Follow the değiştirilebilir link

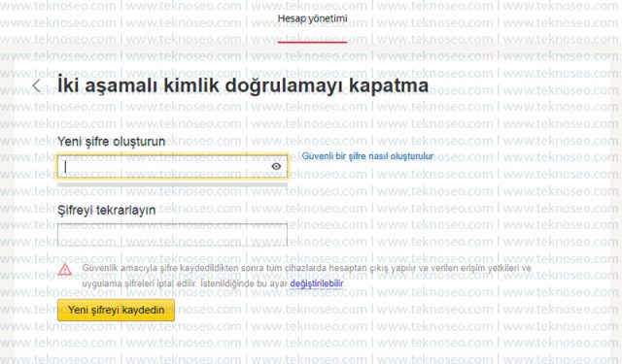pos(317,283)
